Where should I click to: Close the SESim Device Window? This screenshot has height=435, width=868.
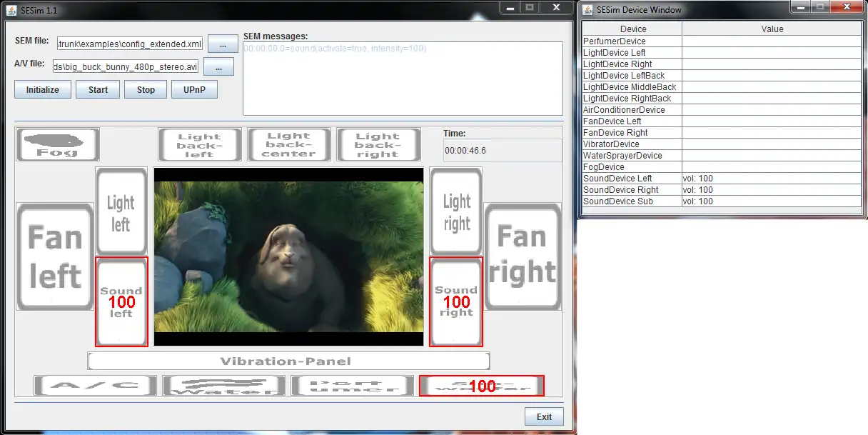coord(846,7)
